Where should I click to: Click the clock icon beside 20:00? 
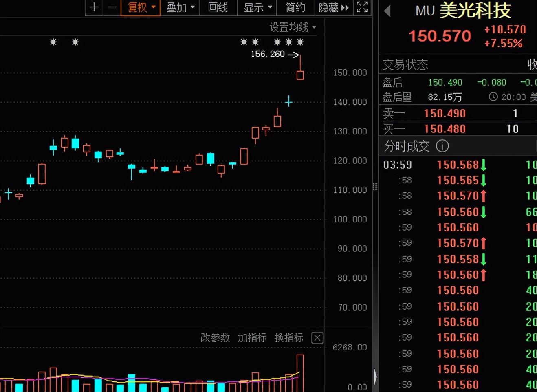pos(493,97)
